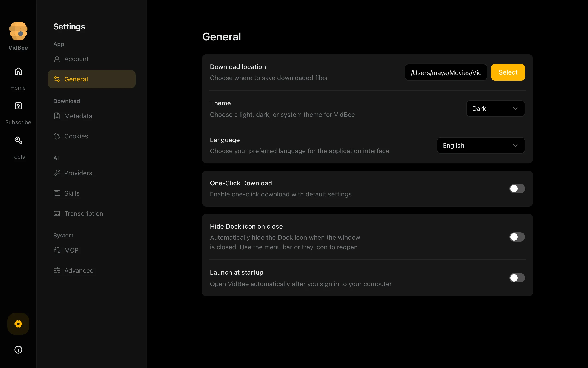Select the General settings item
Viewport: 588px width, 368px height.
point(92,79)
